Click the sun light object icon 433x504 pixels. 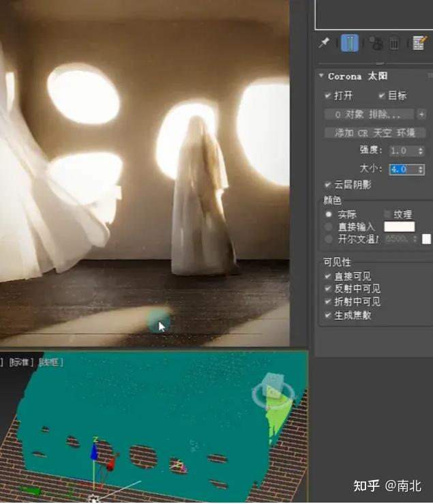click(93, 499)
